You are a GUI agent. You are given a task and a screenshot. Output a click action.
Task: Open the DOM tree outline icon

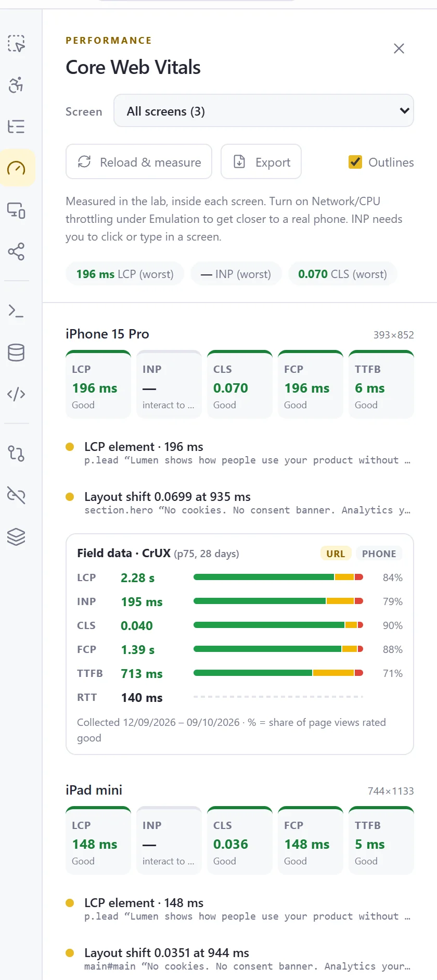click(16, 127)
